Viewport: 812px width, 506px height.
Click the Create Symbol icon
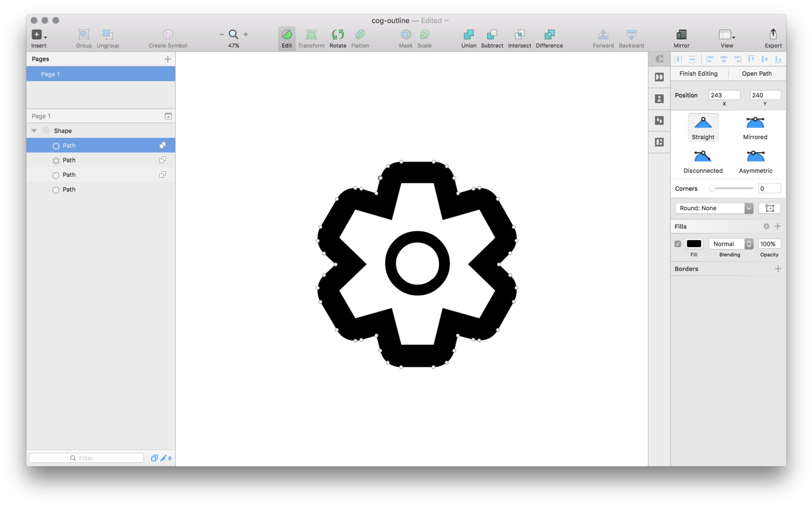pyautogui.click(x=168, y=34)
